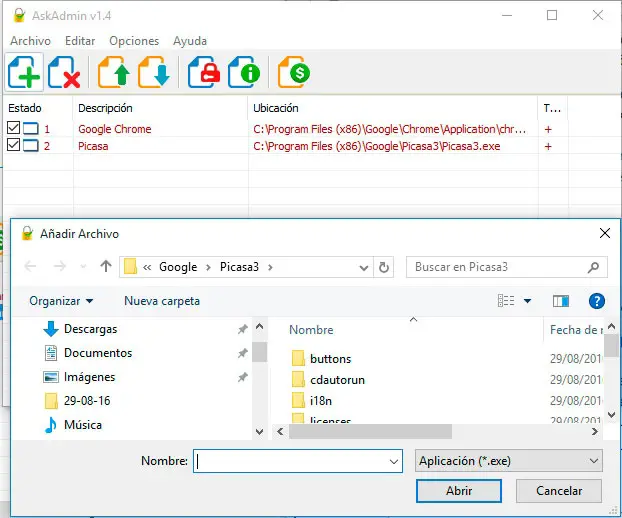This screenshot has height=518, width=622.
Task: Open recent locations dropdown arrow
Action: [x=83, y=267]
